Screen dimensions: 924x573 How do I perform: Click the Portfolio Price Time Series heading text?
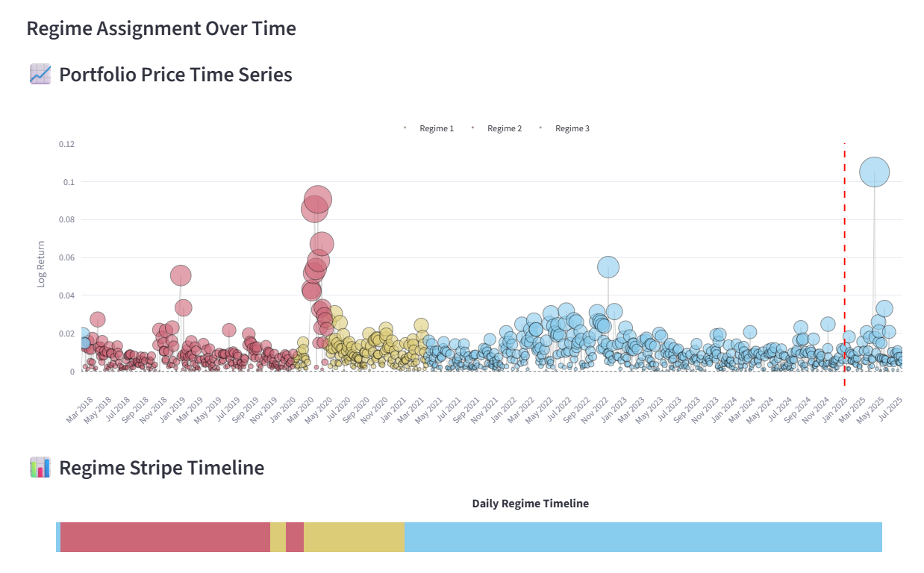(x=175, y=75)
